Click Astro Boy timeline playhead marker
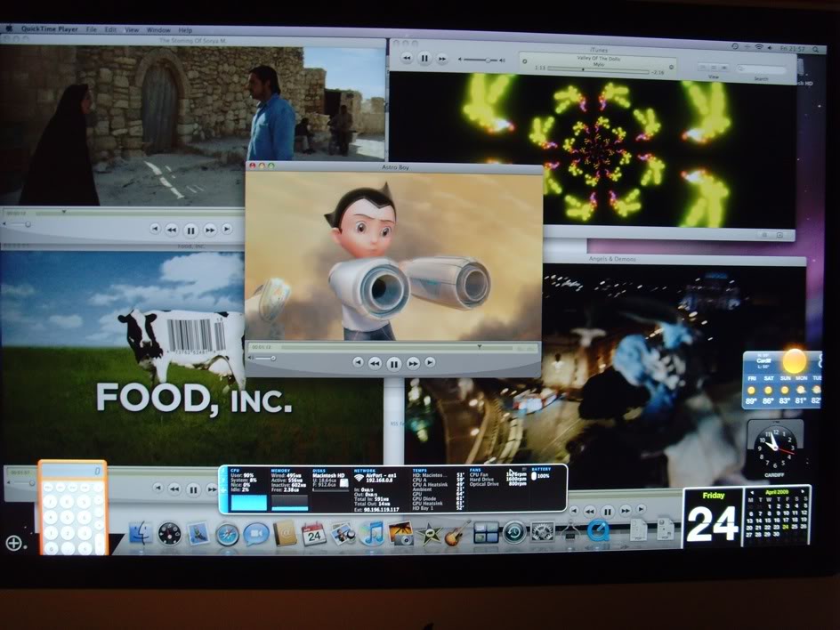The image size is (840, 630). click(x=480, y=347)
